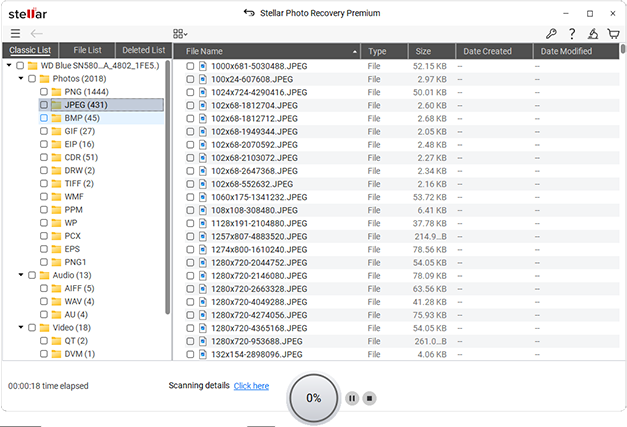Viewport: 627px width, 427px height.
Task: Switch to the Deleted List tab
Action: [144, 50]
